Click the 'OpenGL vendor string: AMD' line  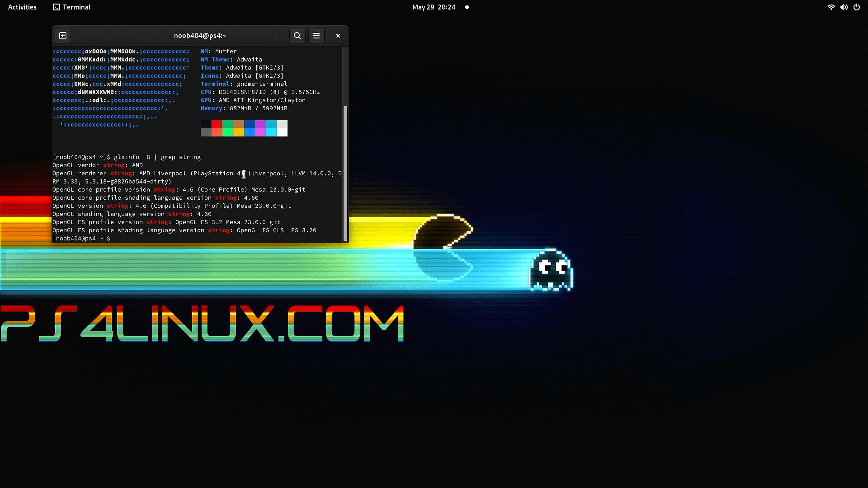click(97, 165)
